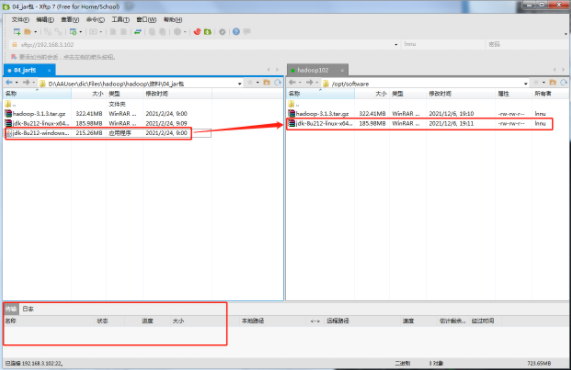Sort the remote pane by 名称 column
Screen dimensions: 571x370
pyautogui.click(x=320, y=94)
